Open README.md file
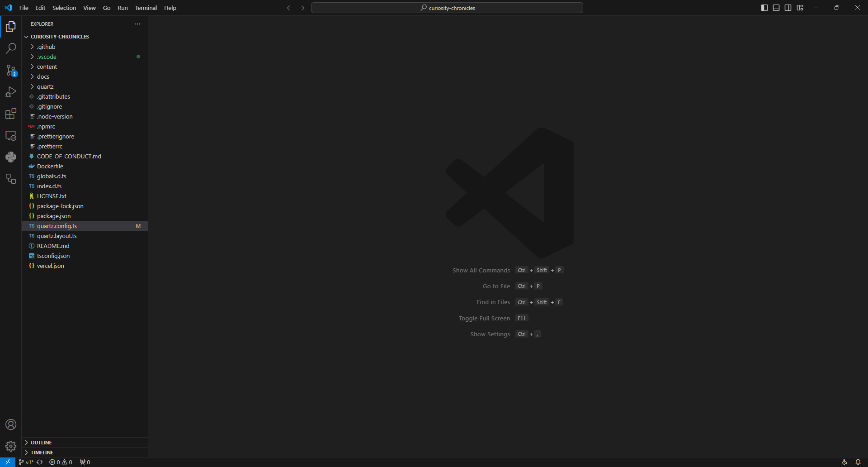 click(85, 246)
